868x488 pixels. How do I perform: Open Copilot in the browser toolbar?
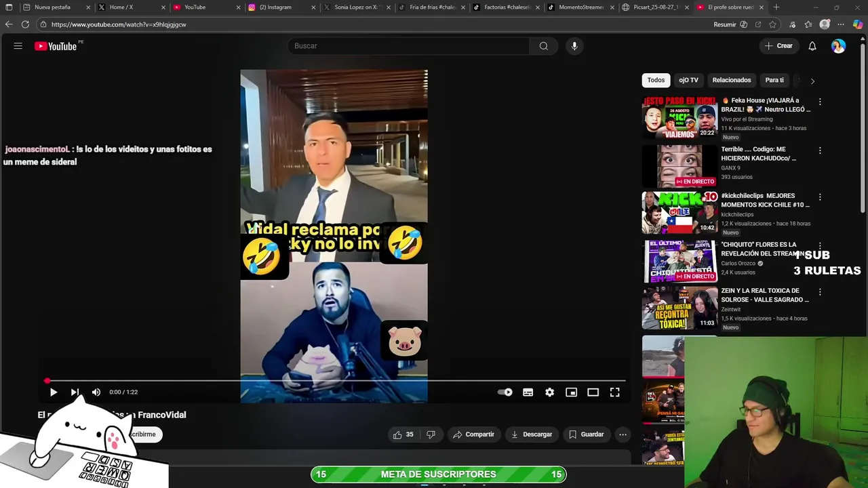click(x=858, y=24)
